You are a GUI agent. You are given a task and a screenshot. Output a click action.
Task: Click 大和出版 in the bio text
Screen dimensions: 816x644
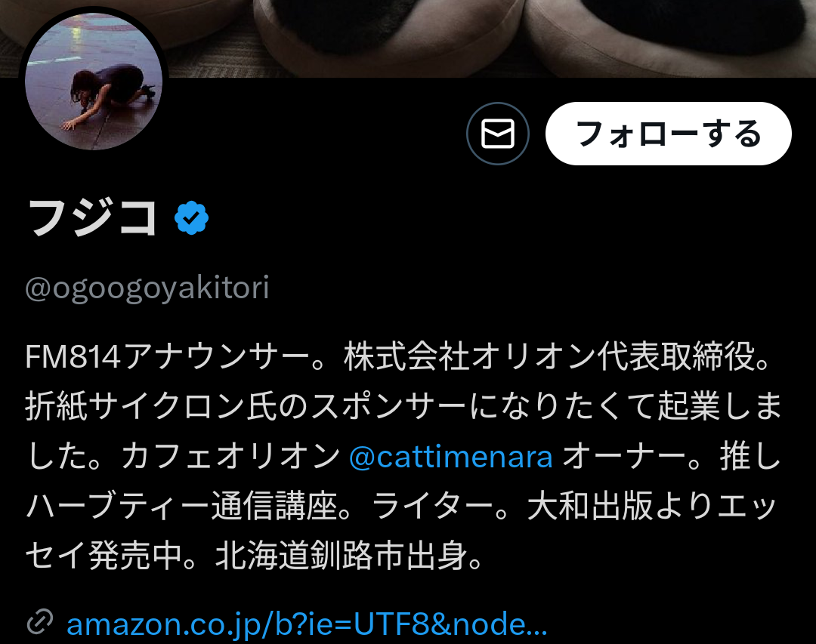coord(589,507)
